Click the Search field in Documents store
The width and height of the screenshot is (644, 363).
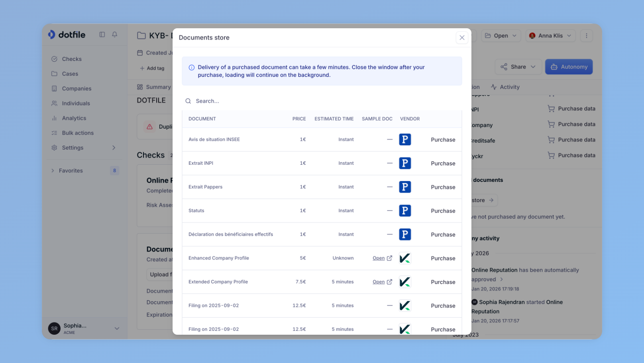(322, 101)
